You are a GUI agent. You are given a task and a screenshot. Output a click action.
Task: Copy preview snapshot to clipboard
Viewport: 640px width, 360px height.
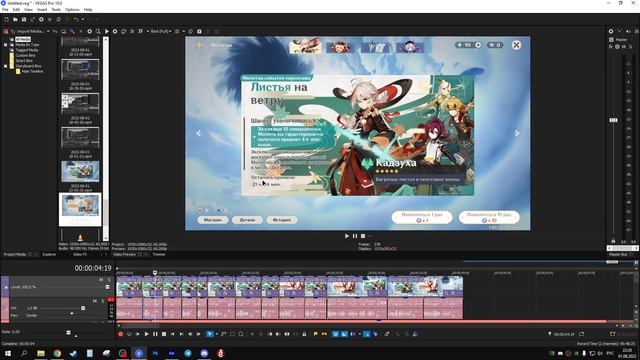[x=191, y=31]
